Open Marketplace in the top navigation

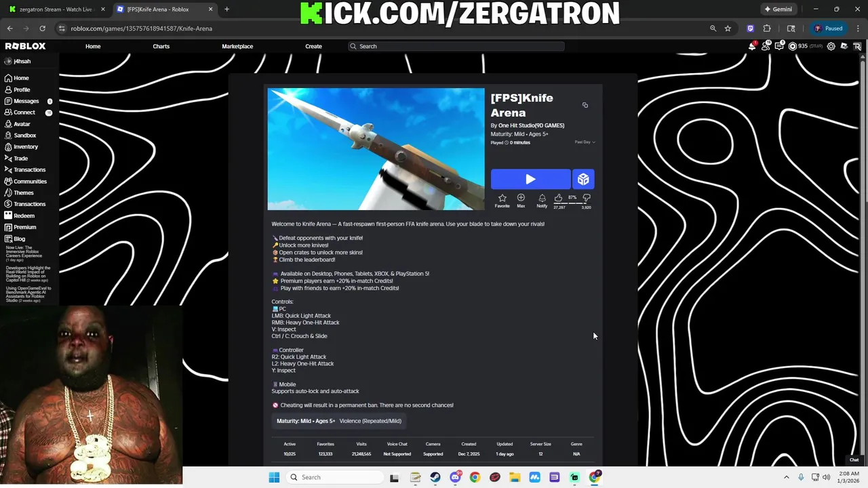tap(237, 46)
